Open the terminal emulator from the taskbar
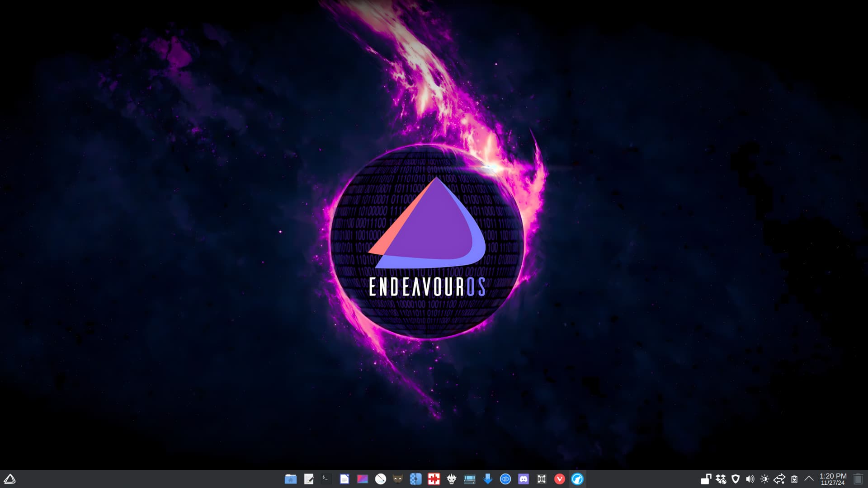868x488 pixels. [x=326, y=479]
